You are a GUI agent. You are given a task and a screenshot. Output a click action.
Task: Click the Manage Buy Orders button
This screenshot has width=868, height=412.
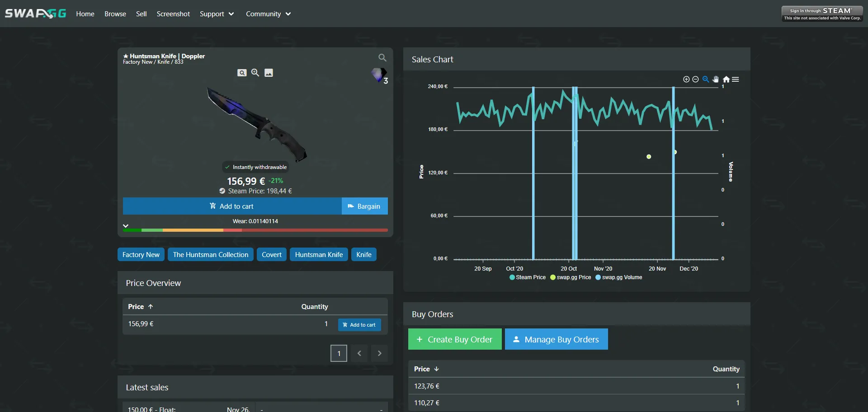(557, 339)
